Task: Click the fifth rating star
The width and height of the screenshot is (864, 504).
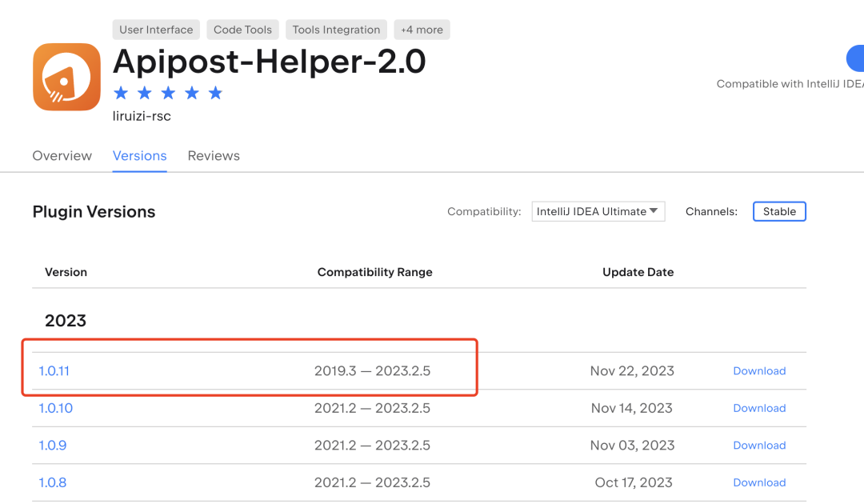Action: coord(215,93)
